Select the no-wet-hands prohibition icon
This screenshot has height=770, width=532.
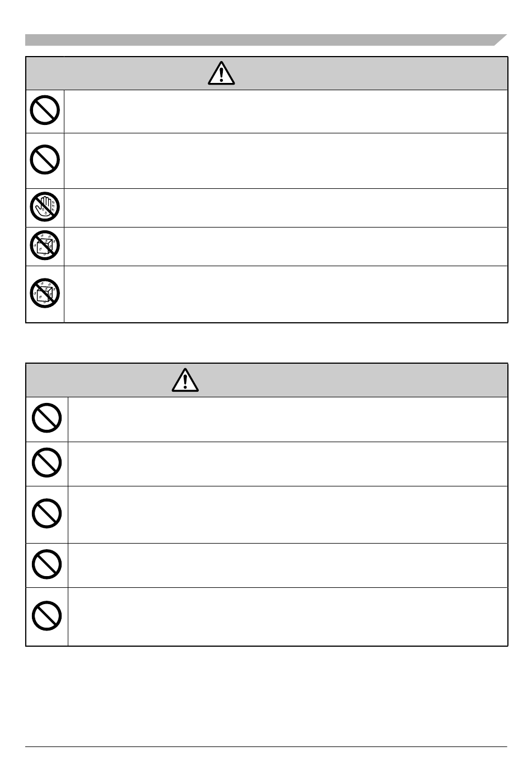[x=45, y=208]
